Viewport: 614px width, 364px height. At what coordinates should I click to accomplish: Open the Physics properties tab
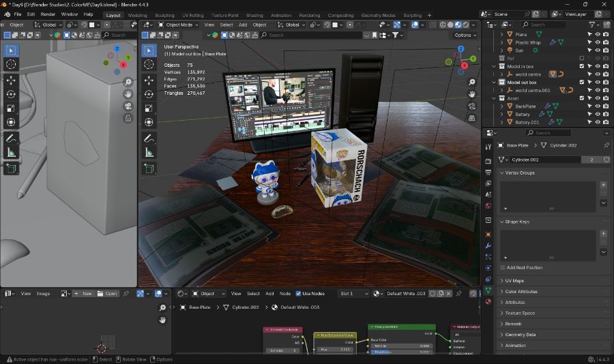(488, 268)
